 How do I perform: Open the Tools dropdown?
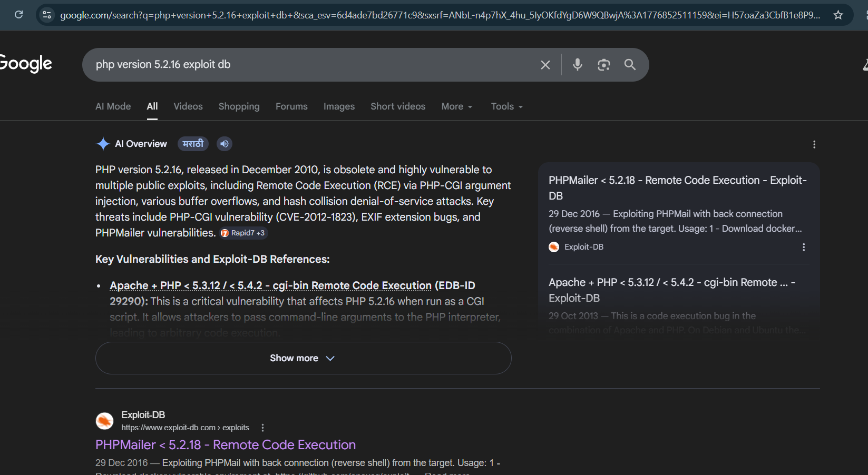tap(506, 106)
